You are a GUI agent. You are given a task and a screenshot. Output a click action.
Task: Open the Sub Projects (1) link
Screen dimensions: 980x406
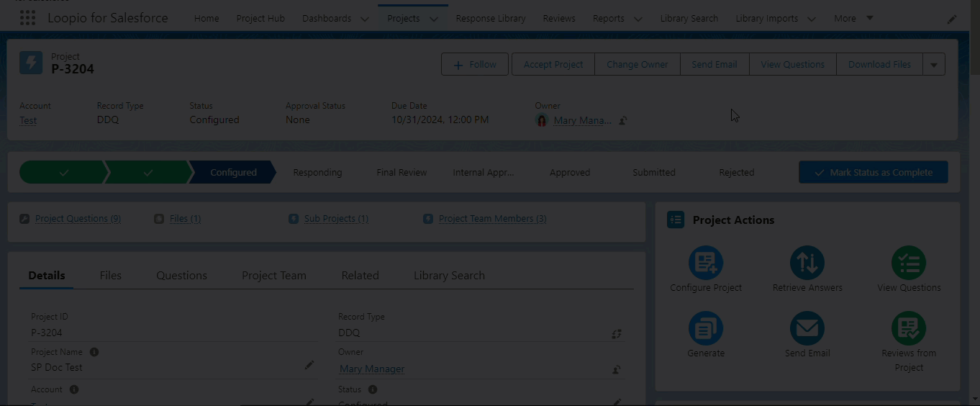(x=336, y=219)
